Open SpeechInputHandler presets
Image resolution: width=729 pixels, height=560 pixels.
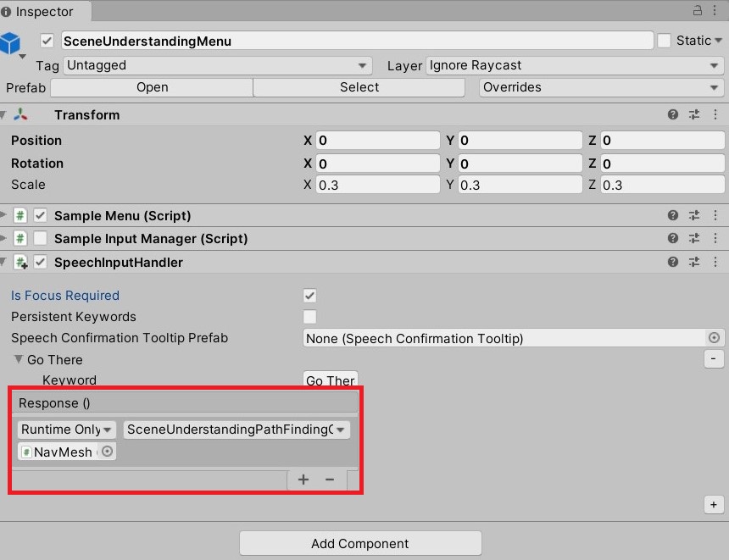pos(694,262)
